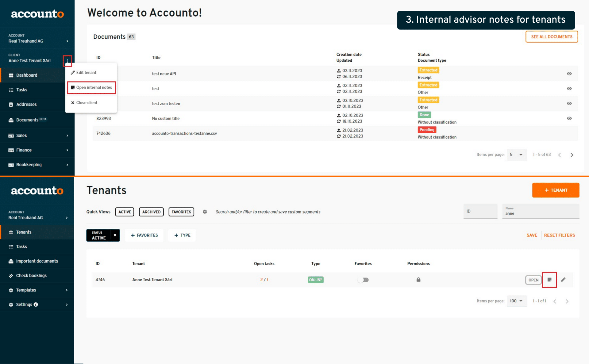Add a + TYPE filter

[x=182, y=235]
